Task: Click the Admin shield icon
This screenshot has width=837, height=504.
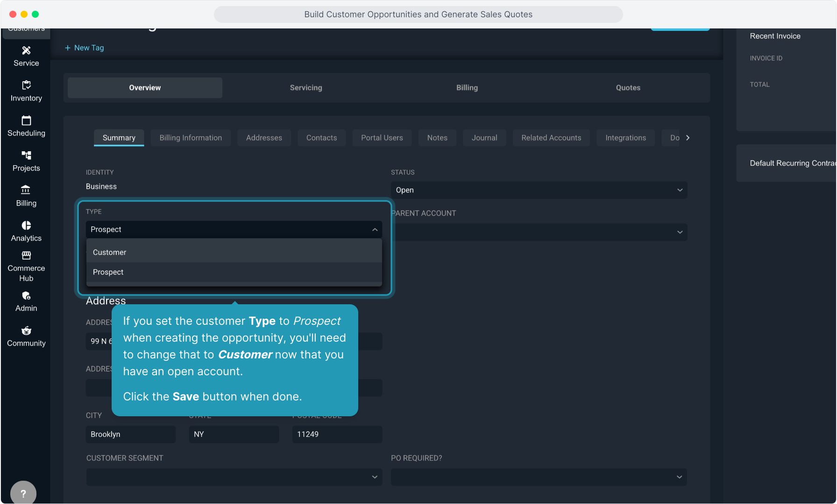Action: (x=26, y=296)
